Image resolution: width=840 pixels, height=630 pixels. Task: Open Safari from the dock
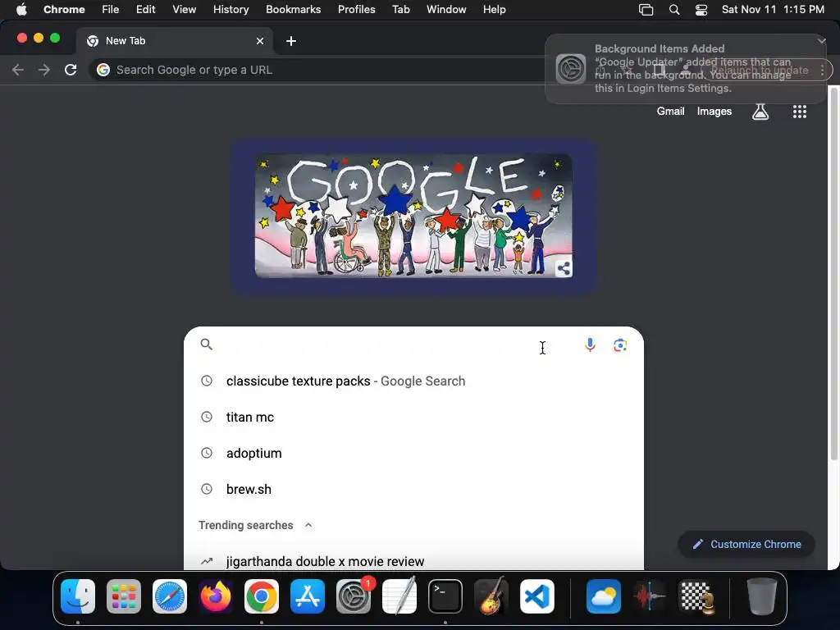(x=170, y=596)
